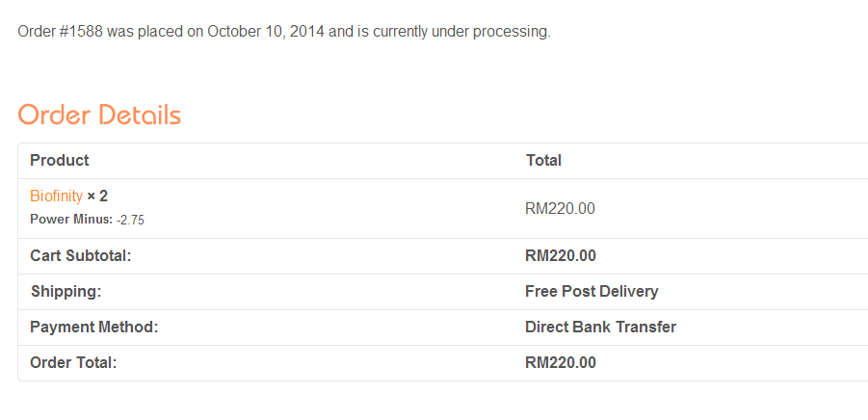This screenshot has width=868, height=420.
Task: Click the Cart Subtotal label
Action: [x=80, y=256]
